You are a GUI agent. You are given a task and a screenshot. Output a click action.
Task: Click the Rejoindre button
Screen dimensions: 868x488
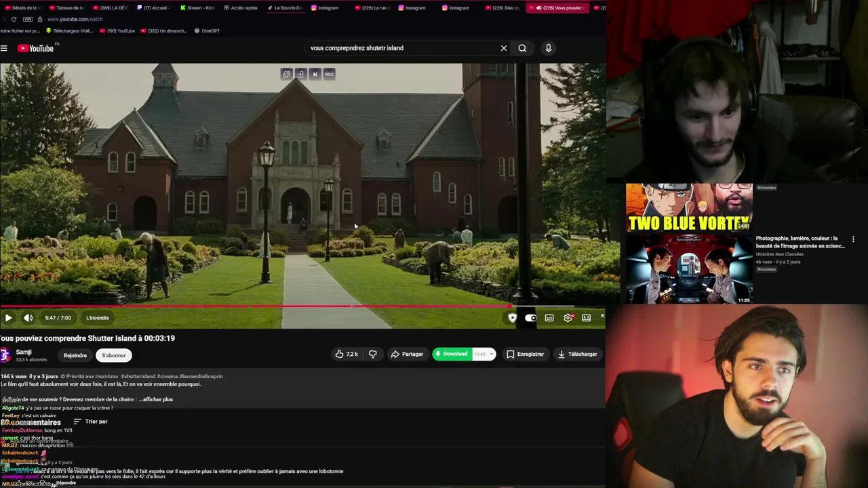[75, 355]
